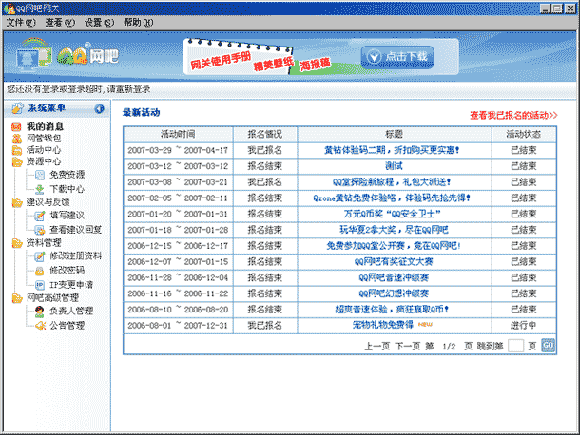The height and width of the screenshot is (435, 580).
Task: Open 下载中心 download arrow icon
Action: [x=40, y=189]
